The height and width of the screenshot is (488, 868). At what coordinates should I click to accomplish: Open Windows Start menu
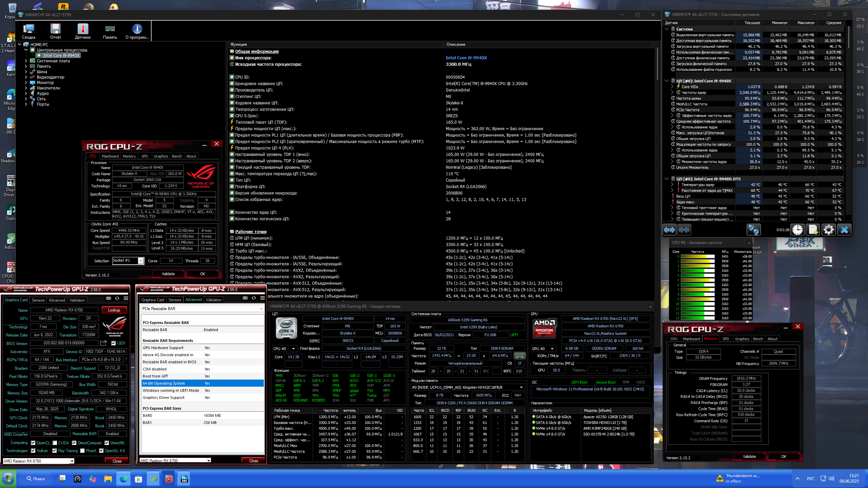(x=8, y=479)
